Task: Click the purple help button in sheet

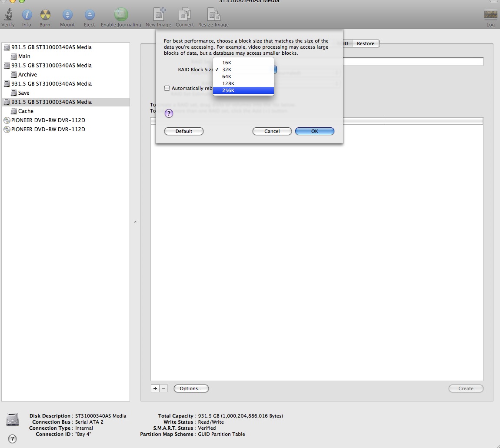Action: (169, 114)
